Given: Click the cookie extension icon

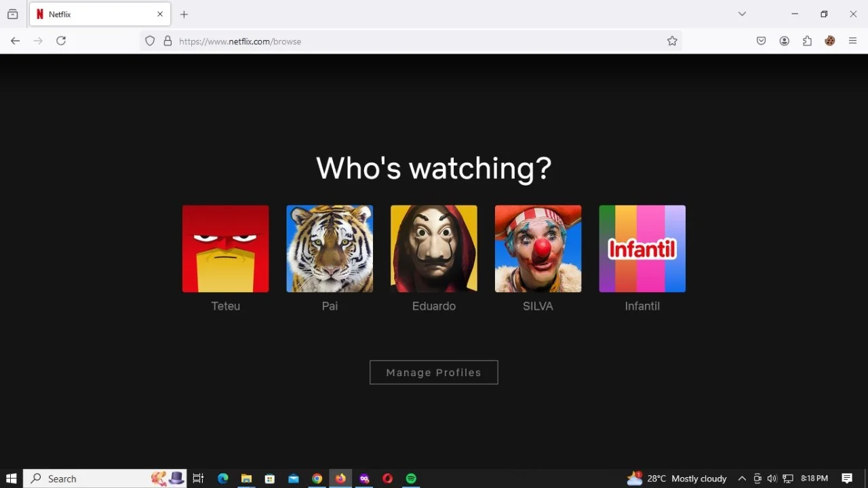Looking at the screenshot, I should pyautogui.click(x=830, y=41).
